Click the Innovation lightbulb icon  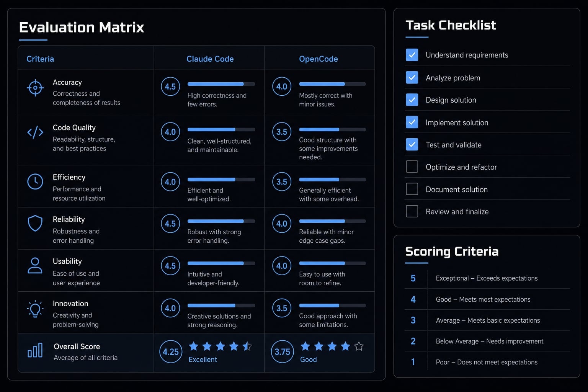35,309
